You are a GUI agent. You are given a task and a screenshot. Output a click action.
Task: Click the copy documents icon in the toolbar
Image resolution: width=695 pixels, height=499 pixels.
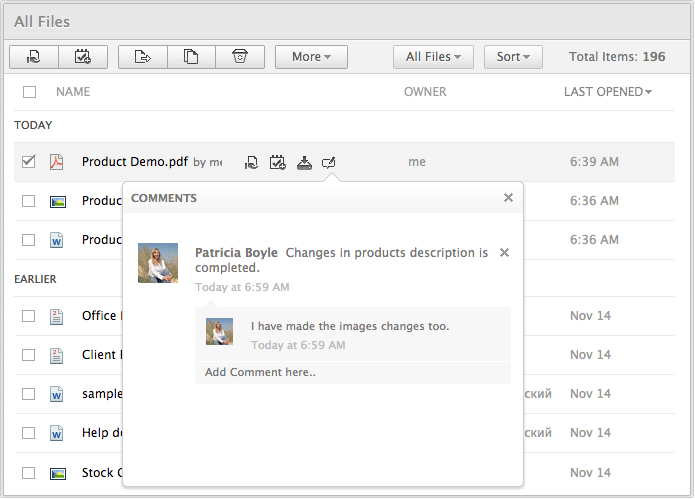coord(191,57)
